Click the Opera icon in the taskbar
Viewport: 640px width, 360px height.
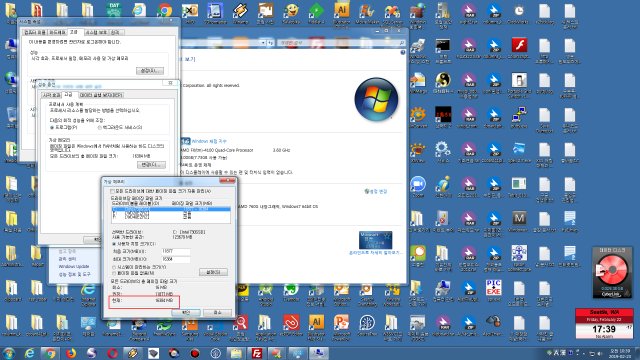click(112, 353)
